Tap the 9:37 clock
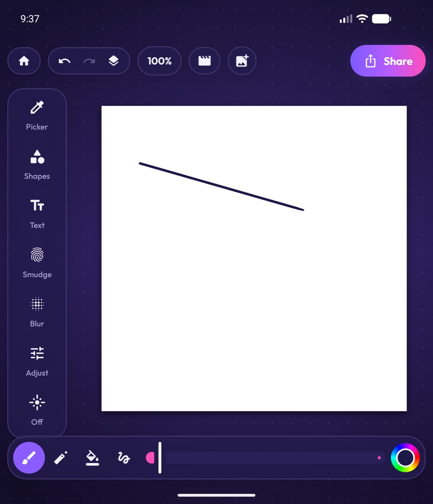The width and height of the screenshot is (433, 504). [x=30, y=19]
